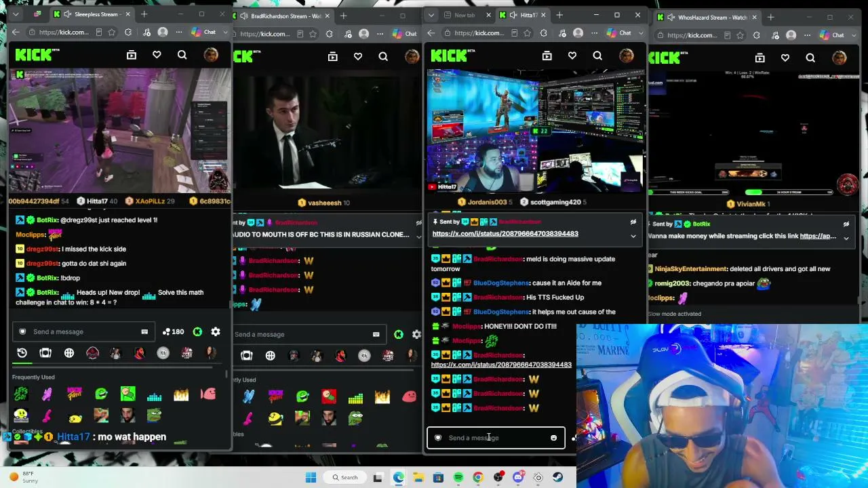Open the tab list dropdown in Sleeepless window
The width and height of the screenshot is (868, 488).
16,14
